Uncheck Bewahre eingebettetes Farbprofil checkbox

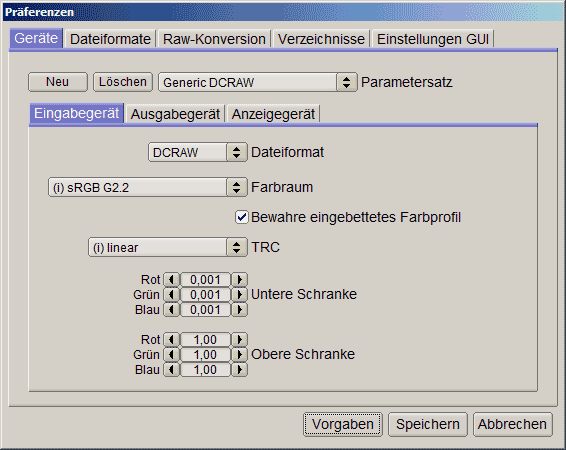[x=241, y=217]
